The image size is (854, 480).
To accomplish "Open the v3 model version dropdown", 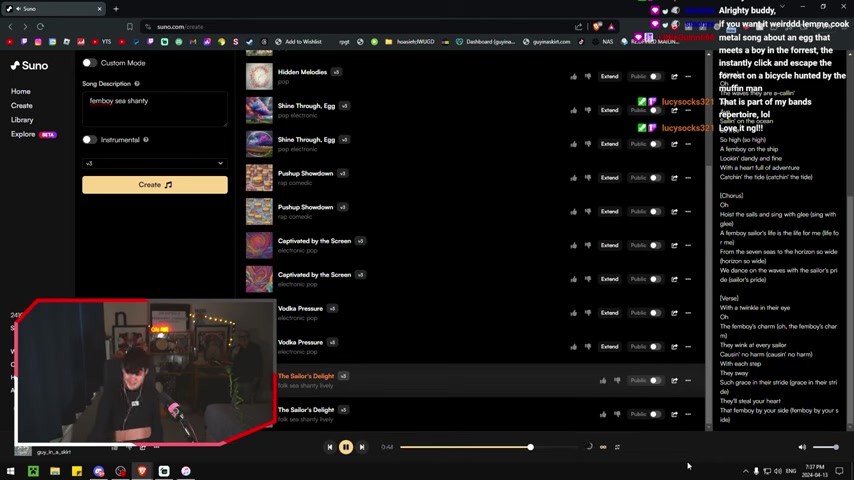I will click(x=155, y=163).
